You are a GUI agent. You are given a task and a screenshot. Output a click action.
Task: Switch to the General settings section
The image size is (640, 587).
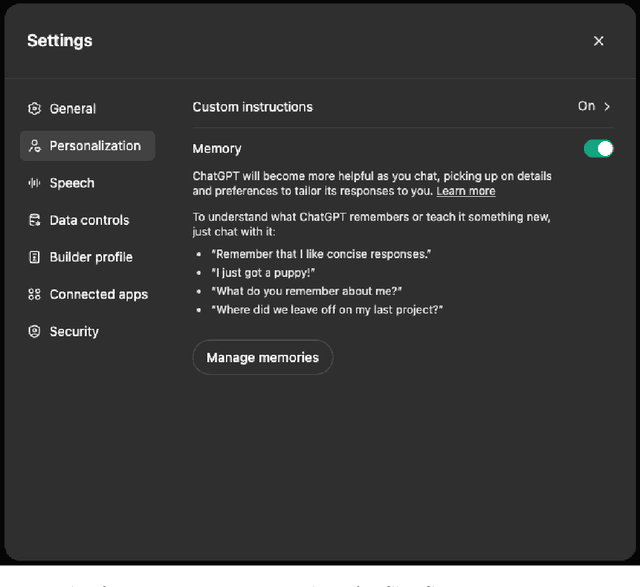click(x=73, y=109)
